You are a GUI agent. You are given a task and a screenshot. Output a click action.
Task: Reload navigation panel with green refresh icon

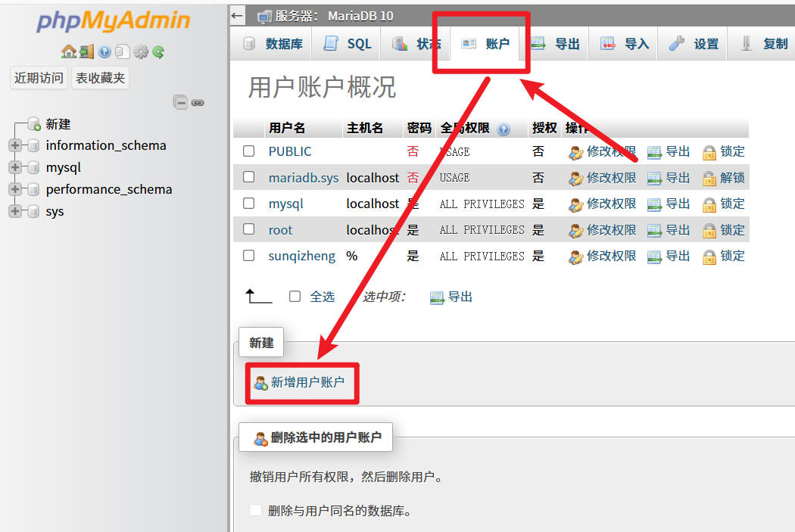coord(158,52)
